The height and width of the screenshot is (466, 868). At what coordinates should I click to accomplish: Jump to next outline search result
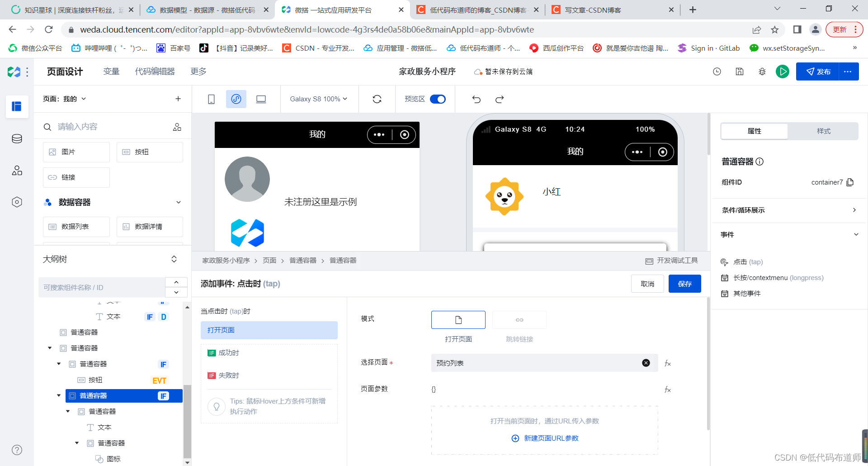coord(176,292)
